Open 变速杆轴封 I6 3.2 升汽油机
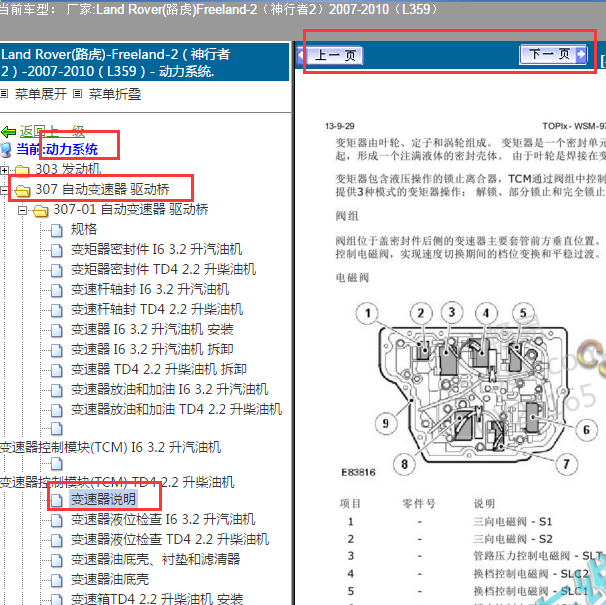 (x=150, y=290)
